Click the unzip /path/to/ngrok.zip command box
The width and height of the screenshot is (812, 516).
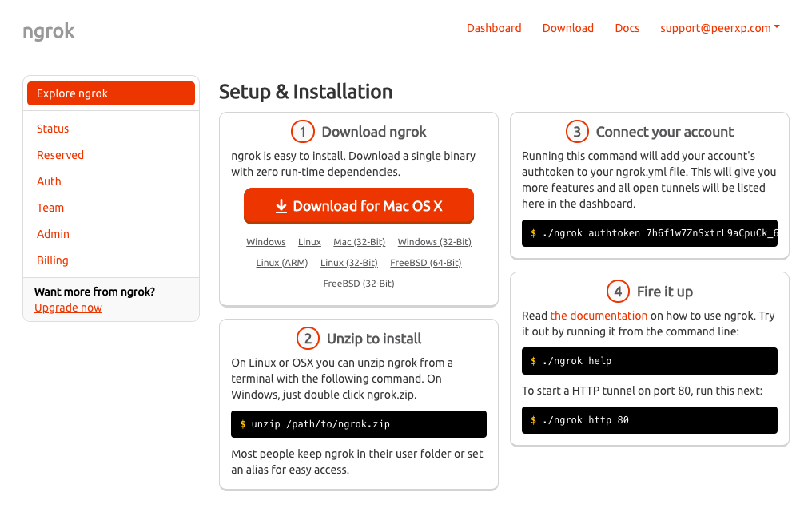click(x=358, y=424)
